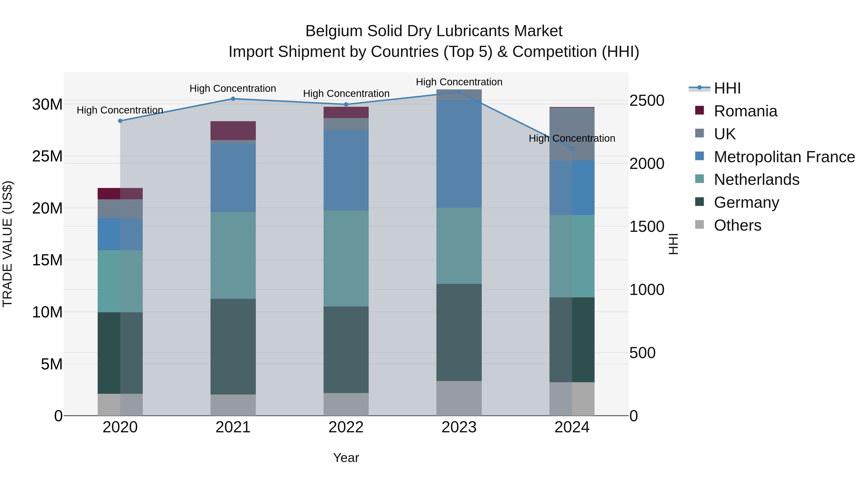
Task: Select the Others segment in the 2023 bar
Action: coord(459,398)
